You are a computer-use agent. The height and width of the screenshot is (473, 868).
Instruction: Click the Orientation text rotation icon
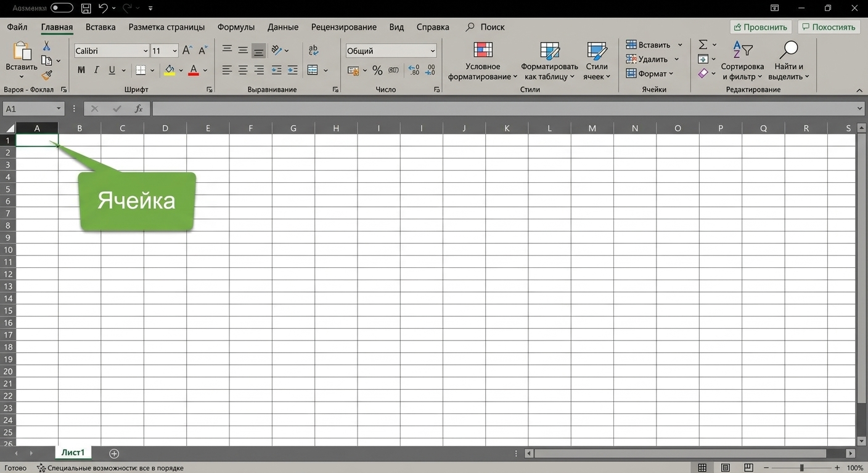point(277,51)
